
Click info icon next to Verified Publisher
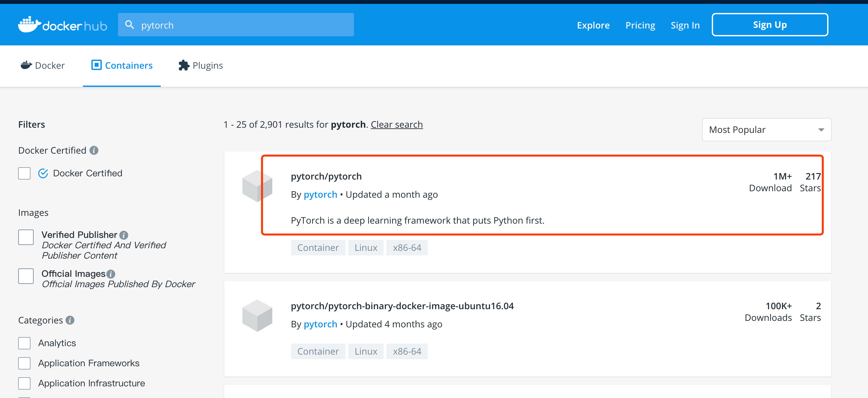[124, 235]
